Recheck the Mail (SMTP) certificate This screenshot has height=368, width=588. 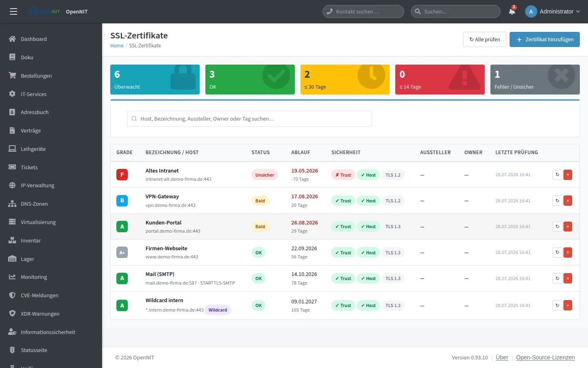pos(557,278)
